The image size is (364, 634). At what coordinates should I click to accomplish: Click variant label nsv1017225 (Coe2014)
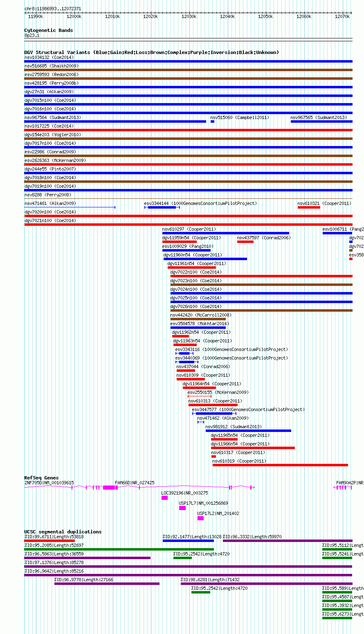pos(49,126)
